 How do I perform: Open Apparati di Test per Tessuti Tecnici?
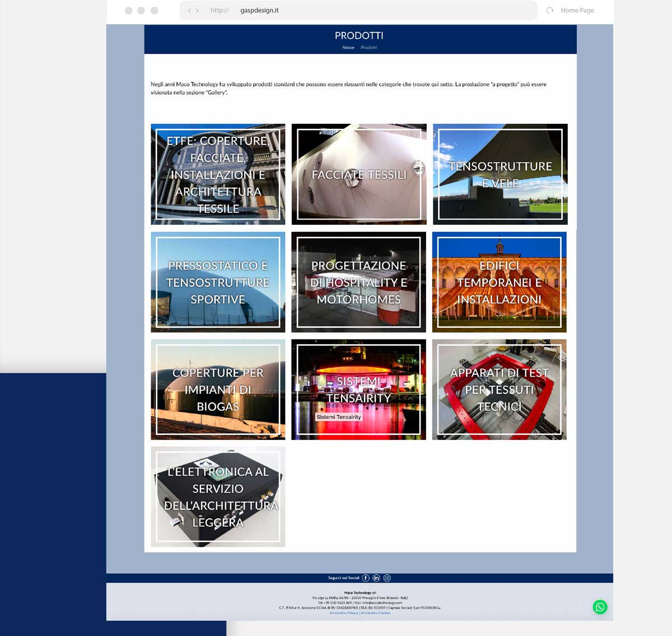[x=500, y=389]
